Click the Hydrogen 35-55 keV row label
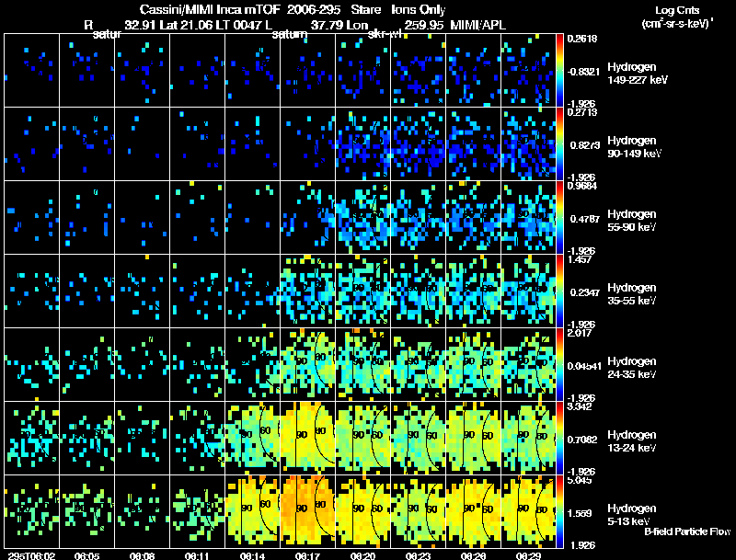Image resolution: width=736 pixels, height=560 pixels. pyautogui.click(x=632, y=294)
